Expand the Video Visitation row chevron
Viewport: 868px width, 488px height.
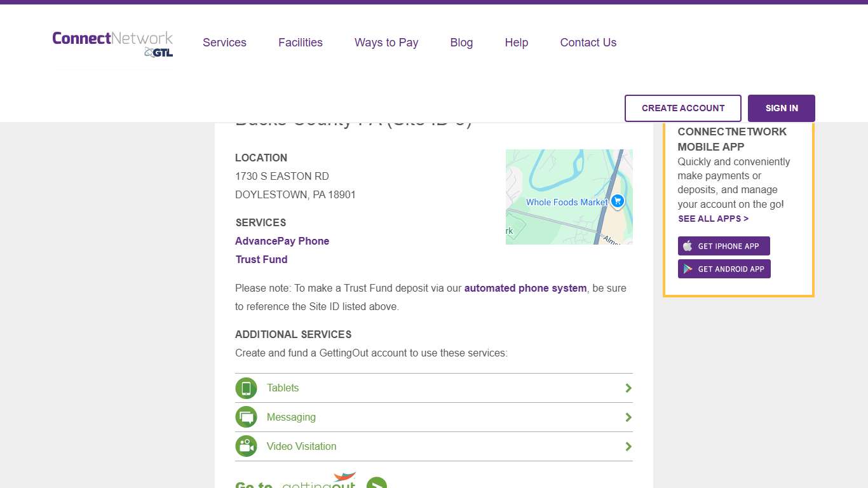(x=628, y=446)
